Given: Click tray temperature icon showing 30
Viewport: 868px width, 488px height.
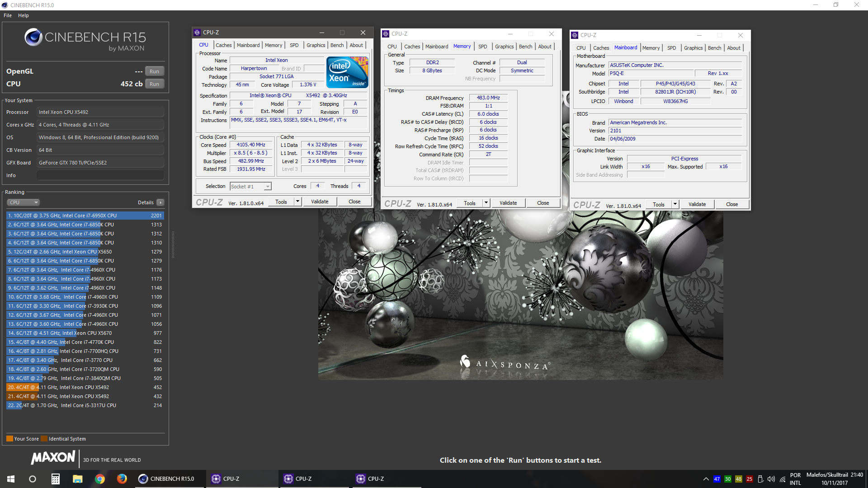Looking at the screenshot, I should coord(727,479).
